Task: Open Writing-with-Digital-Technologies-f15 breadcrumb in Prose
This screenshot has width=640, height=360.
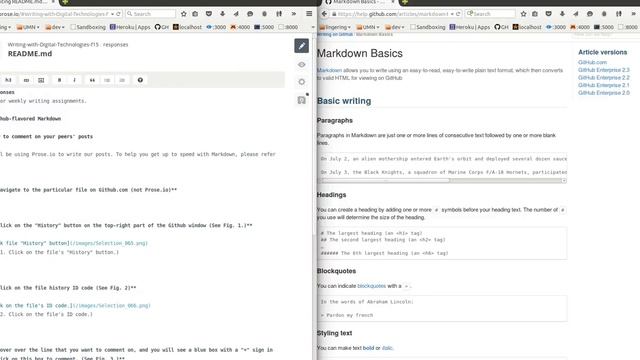Action: click(x=53, y=44)
